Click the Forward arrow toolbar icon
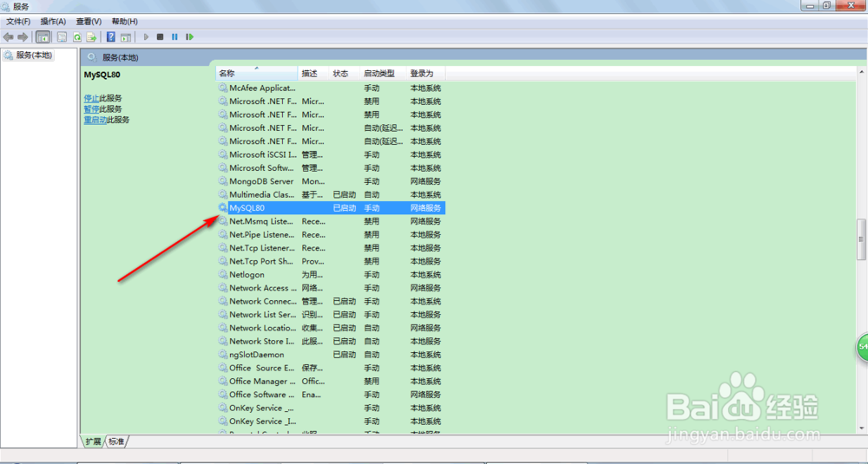Screen dimensions: 868x464 [x=23, y=37]
